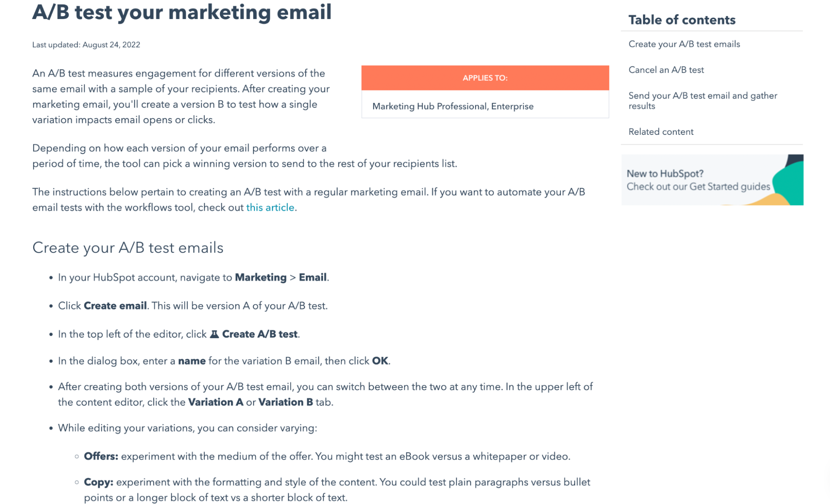Click the 'Last updated: August 24, 2022' text
The height and width of the screenshot is (504, 830).
(86, 45)
